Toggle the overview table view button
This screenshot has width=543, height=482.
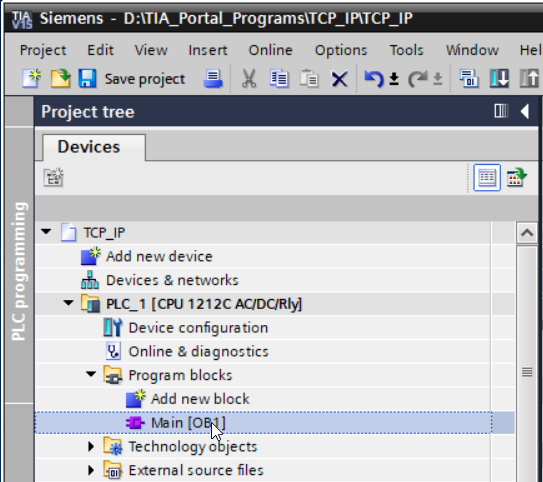coord(487,178)
